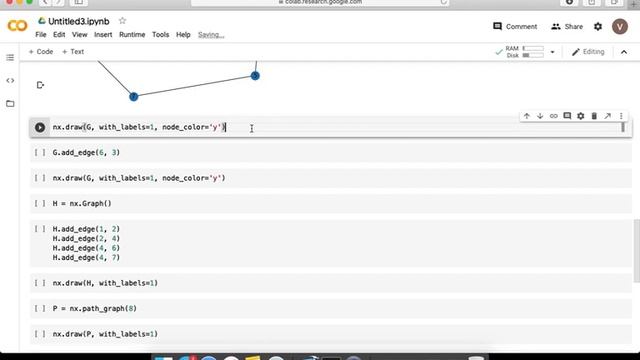The height and width of the screenshot is (360, 640).
Task: Open the Runtime menu
Action: point(132,35)
